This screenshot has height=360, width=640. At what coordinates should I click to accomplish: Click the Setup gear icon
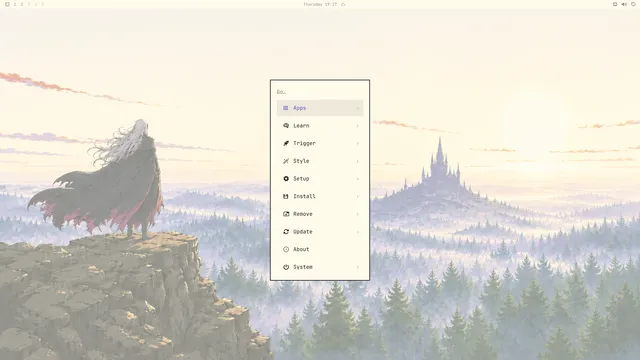click(x=286, y=179)
